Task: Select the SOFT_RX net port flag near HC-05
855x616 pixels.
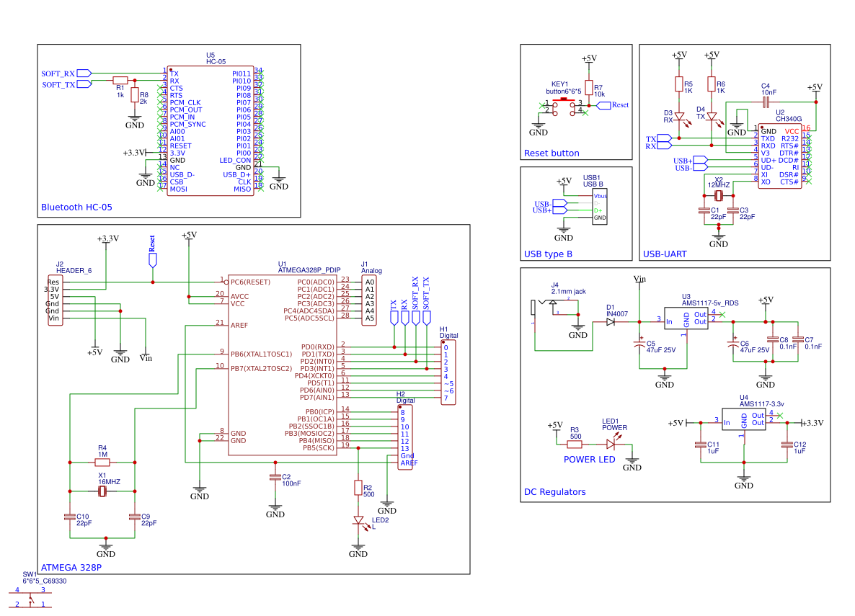Action: point(84,73)
